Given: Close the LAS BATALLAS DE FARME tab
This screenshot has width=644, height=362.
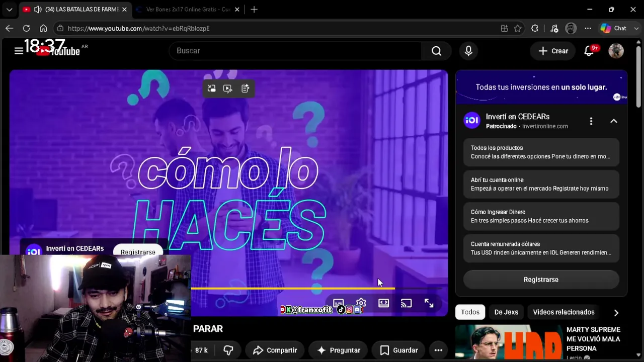Looking at the screenshot, I should point(124,10).
